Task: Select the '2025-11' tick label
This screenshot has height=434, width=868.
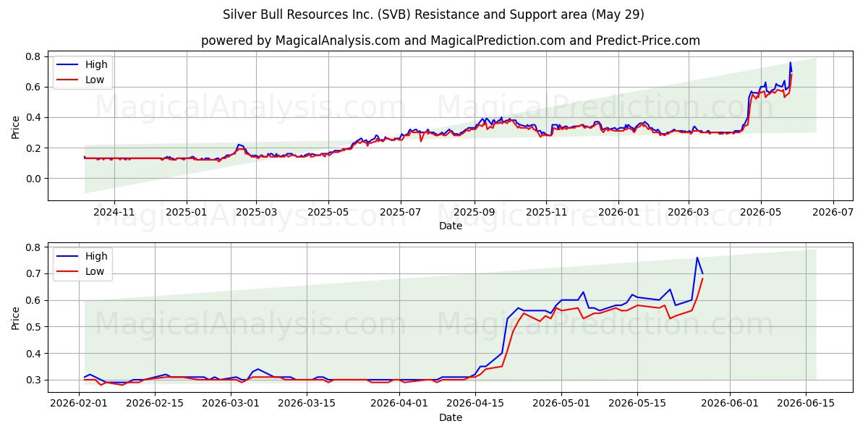Action: pyautogui.click(x=547, y=212)
